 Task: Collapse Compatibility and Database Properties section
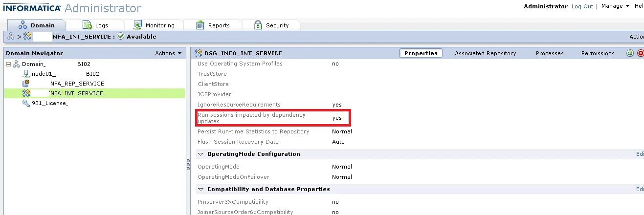[x=200, y=189]
